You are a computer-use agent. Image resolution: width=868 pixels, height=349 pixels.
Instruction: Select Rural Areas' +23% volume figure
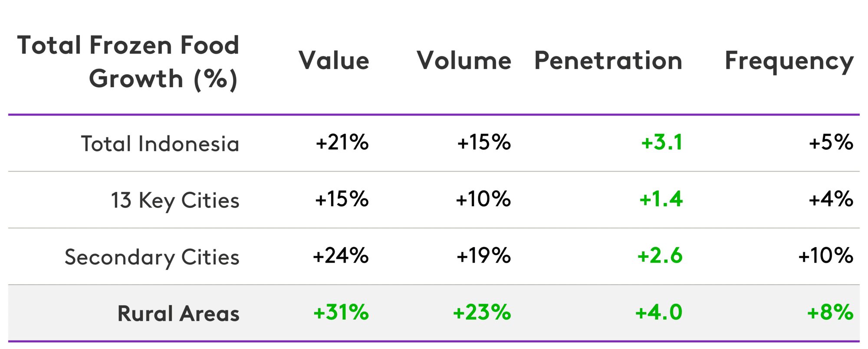[482, 313]
